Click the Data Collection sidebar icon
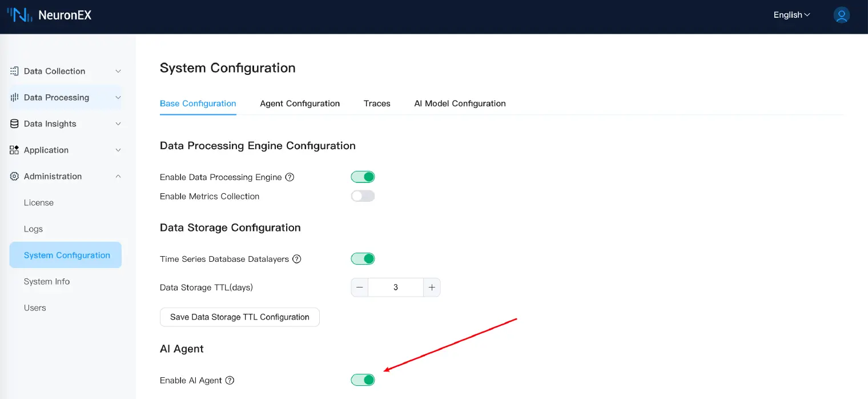The image size is (868, 399). tap(14, 71)
